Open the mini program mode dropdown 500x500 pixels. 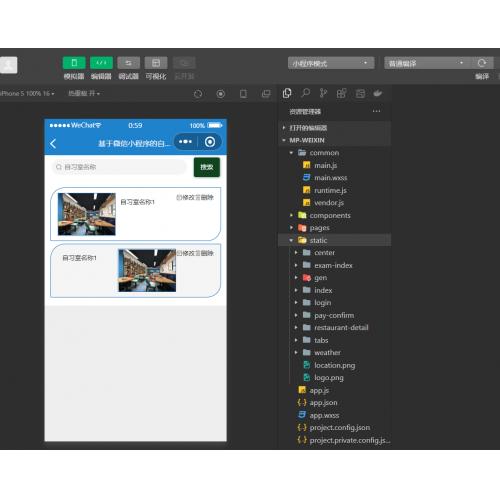click(x=331, y=63)
